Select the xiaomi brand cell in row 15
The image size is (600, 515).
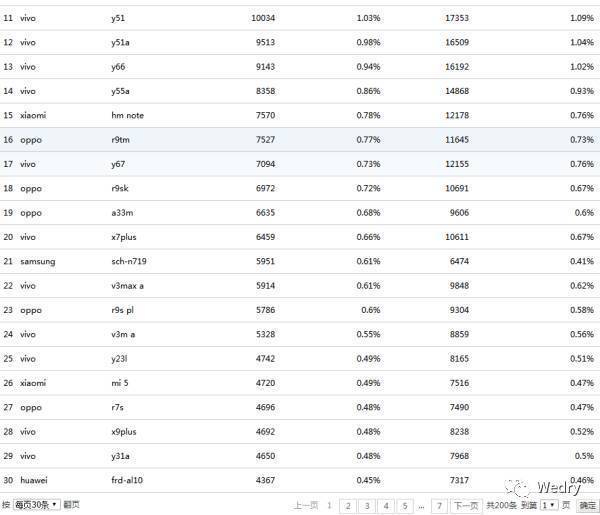pyautogui.click(x=33, y=115)
